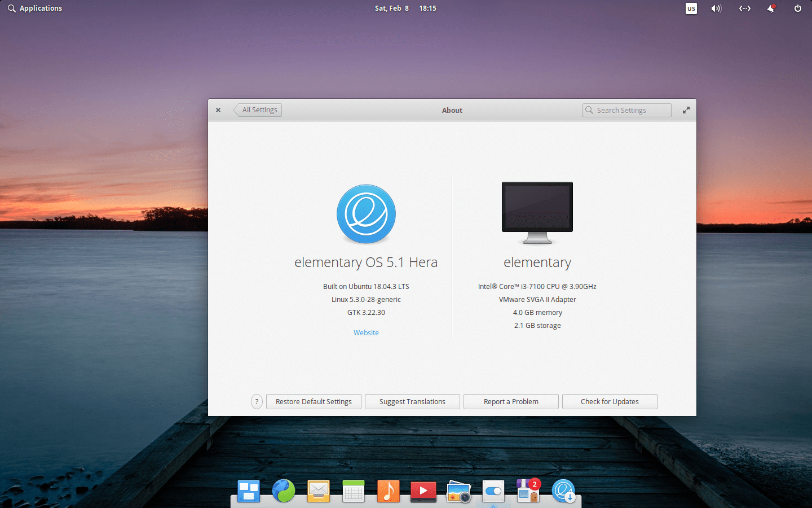Viewport: 812px width, 508px height.
Task: Click the computer monitor image
Action: coord(537,213)
